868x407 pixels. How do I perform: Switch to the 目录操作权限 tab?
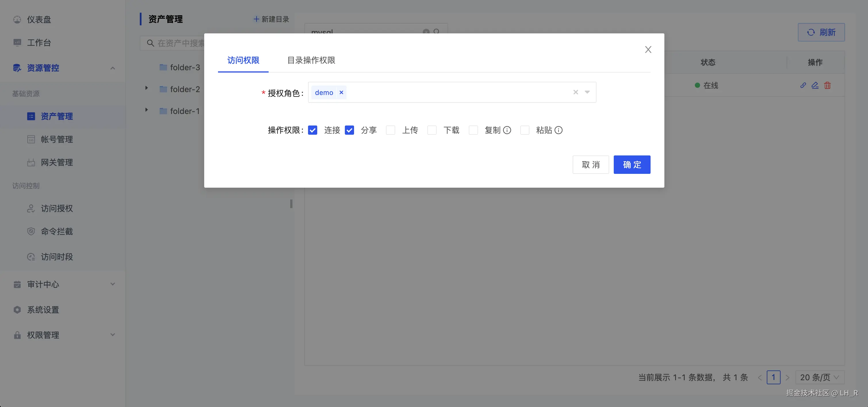point(311,60)
